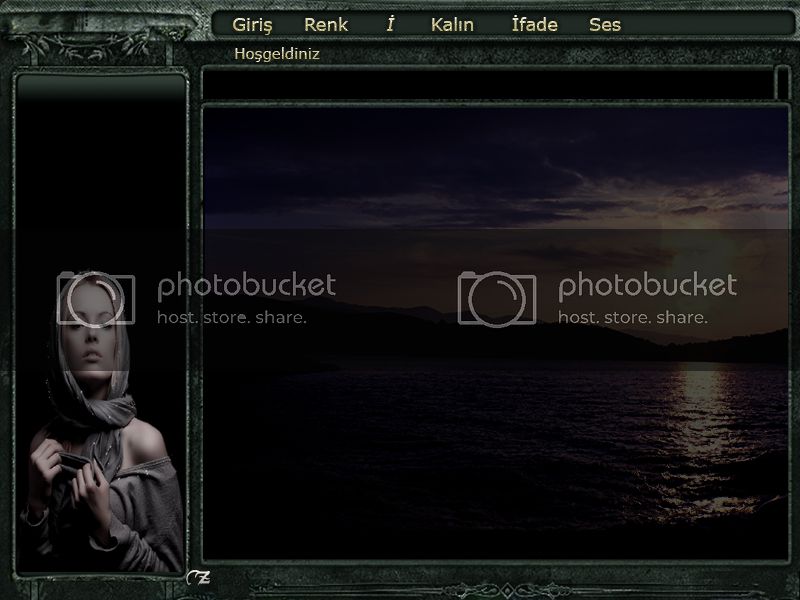The image size is (800, 600).
Task: Click the top message input bar
Action: [x=488, y=84]
